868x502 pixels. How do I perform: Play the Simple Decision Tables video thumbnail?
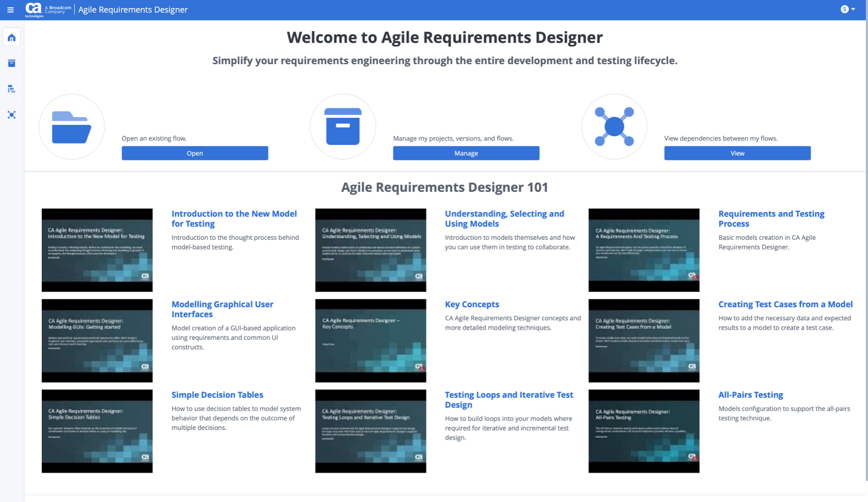pos(97,431)
